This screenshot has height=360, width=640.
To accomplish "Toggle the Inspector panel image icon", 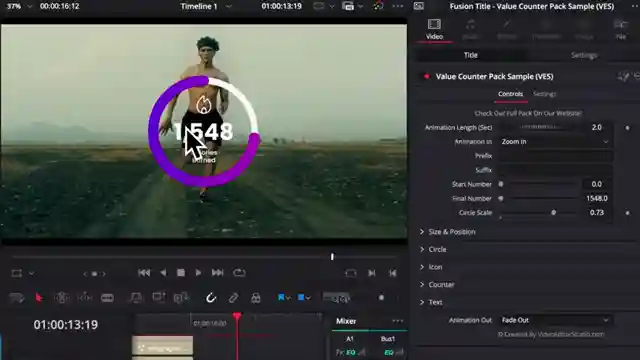I will click(x=419, y=6).
